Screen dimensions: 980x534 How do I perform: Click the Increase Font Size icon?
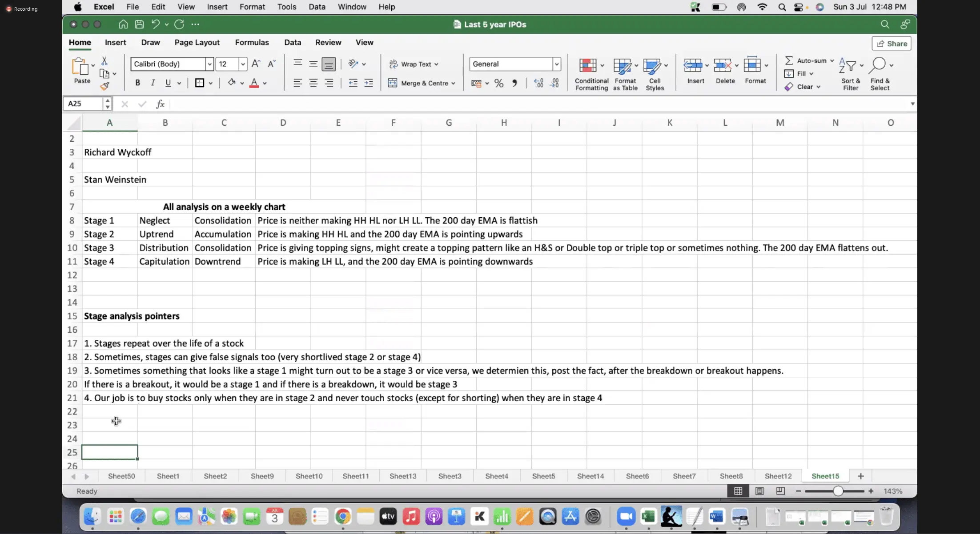(x=256, y=64)
